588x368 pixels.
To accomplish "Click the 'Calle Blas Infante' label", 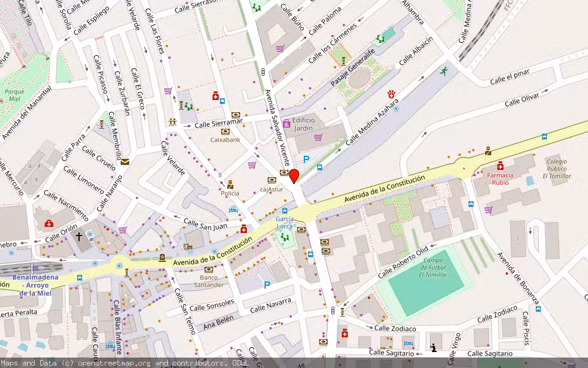I will (x=118, y=327).
